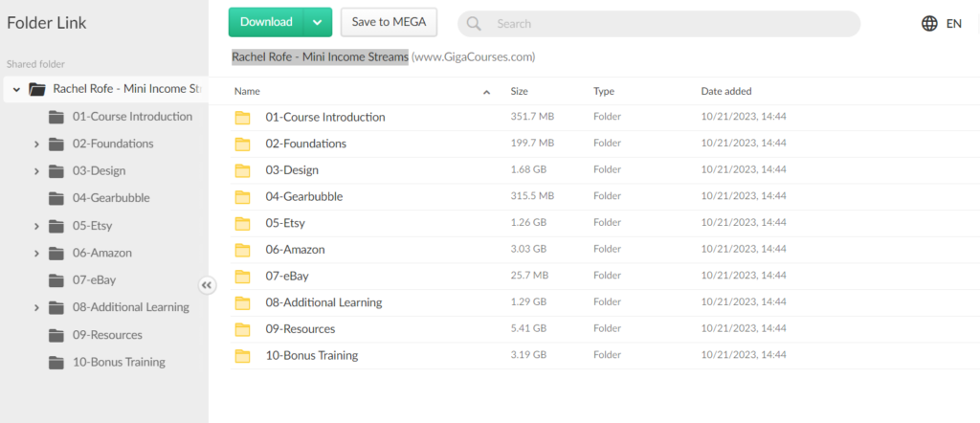980x423 pixels.
Task: Click the Save to MEGA button
Action: pyautogui.click(x=389, y=22)
